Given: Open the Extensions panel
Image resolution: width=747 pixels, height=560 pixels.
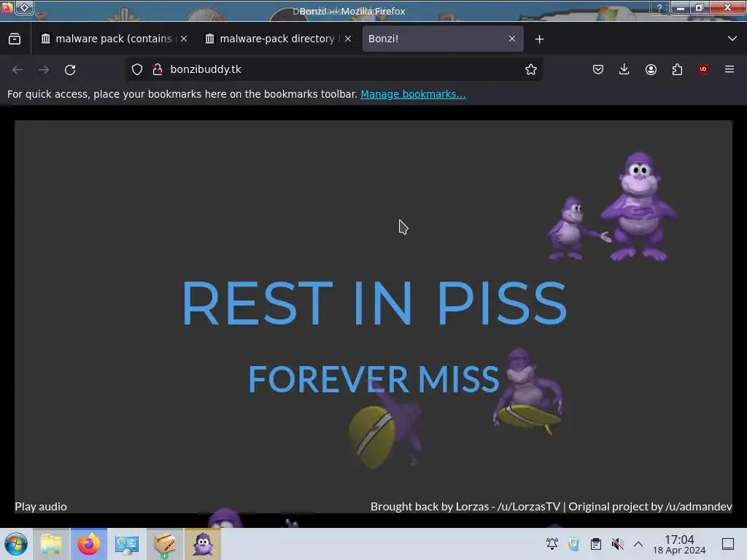Looking at the screenshot, I should coord(677,69).
